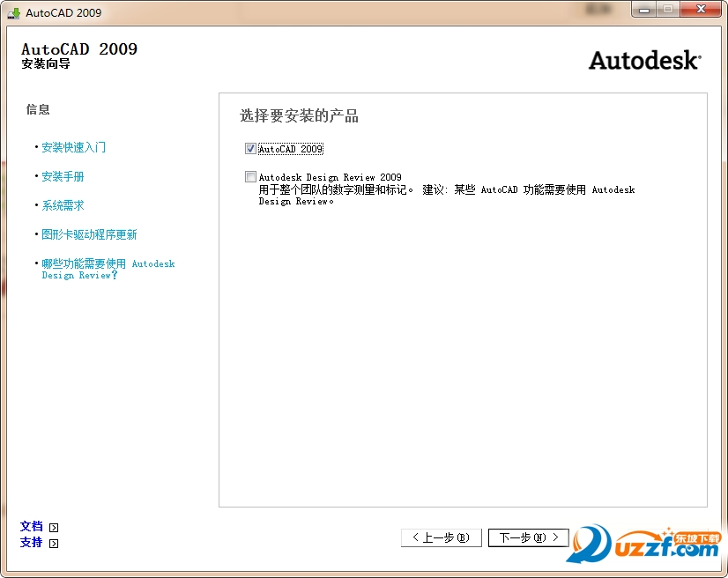Open the 安装手册 link

point(63,176)
